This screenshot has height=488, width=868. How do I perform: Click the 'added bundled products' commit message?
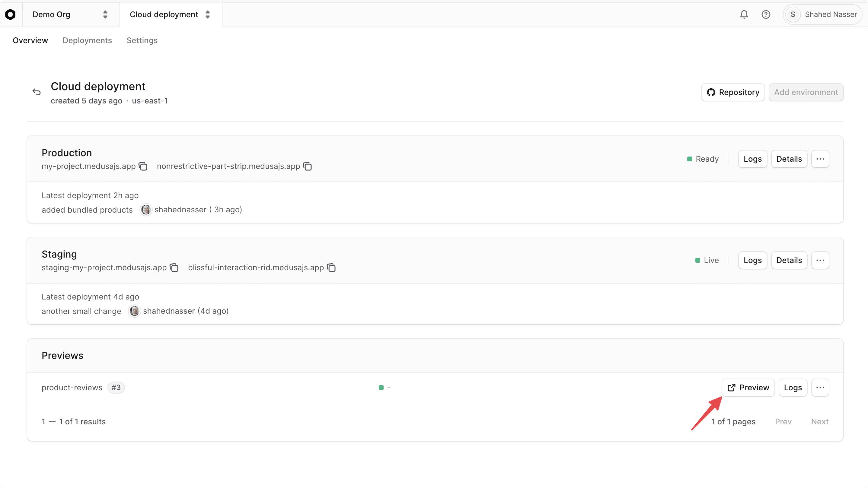click(x=87, y=210)
